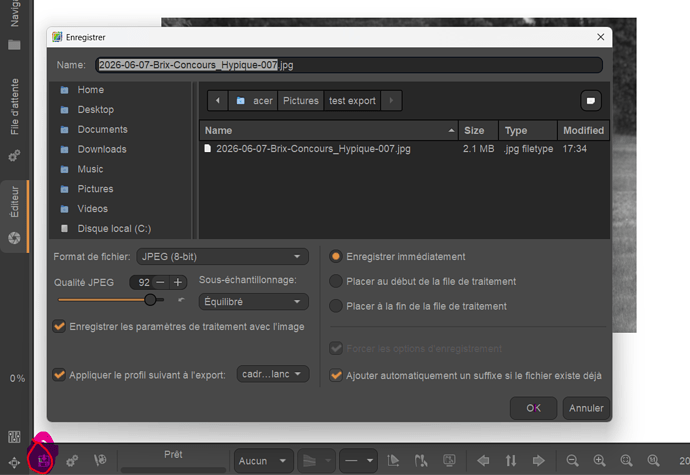
Task: Cancel with Annuler button
Action: pos(586,408)
